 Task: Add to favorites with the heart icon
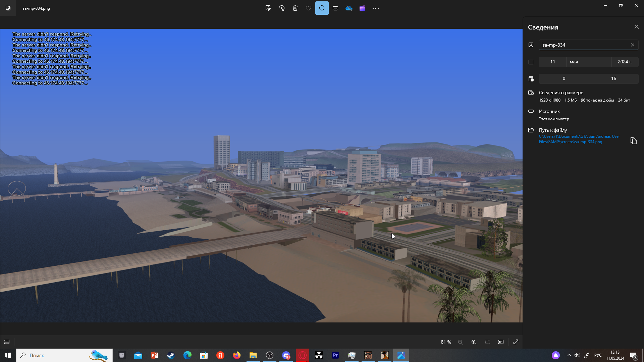click(x=309, y=8)
